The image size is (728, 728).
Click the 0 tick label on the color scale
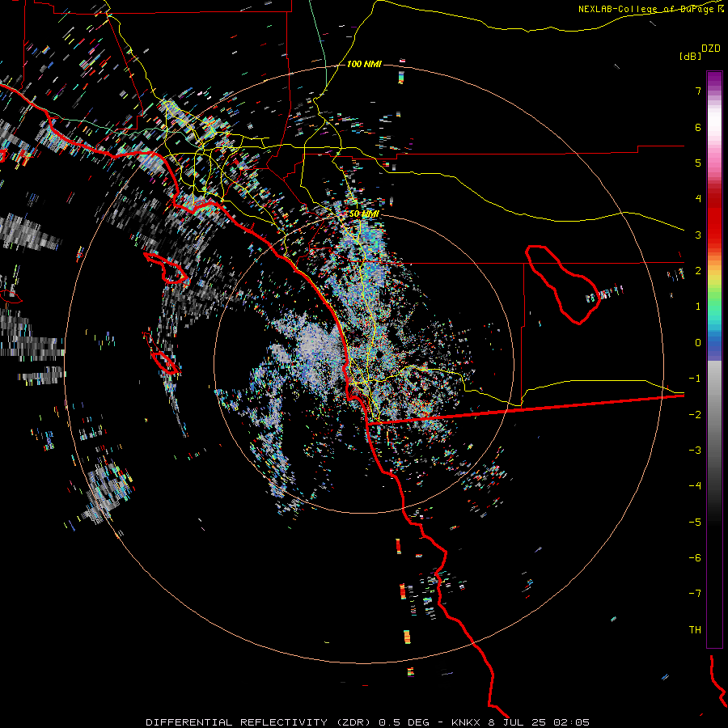[698, 343]
